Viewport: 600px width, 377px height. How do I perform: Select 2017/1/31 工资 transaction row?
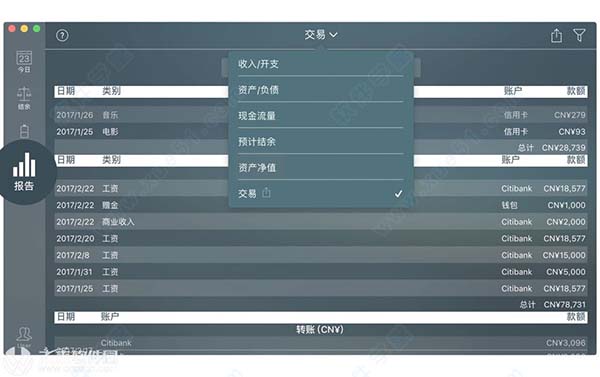coord(321,272)
